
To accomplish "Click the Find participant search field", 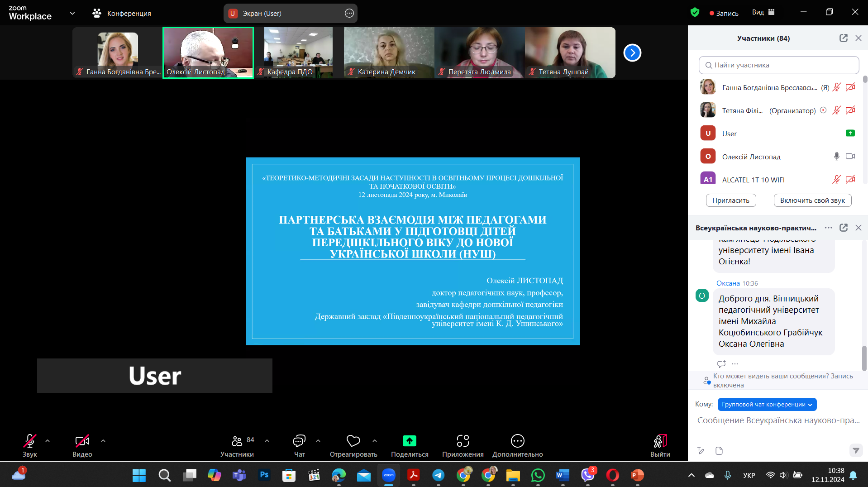I will (778, 65).
